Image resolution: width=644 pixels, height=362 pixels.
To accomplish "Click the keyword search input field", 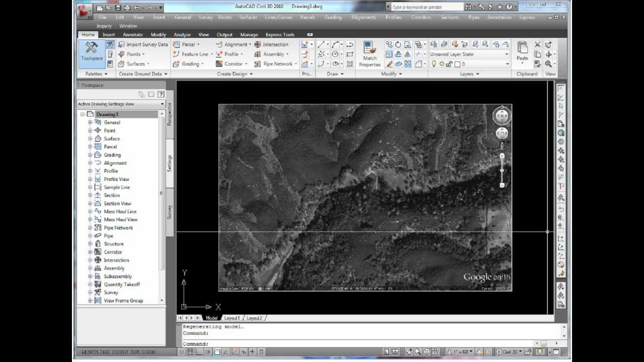I will click(427, 7).
